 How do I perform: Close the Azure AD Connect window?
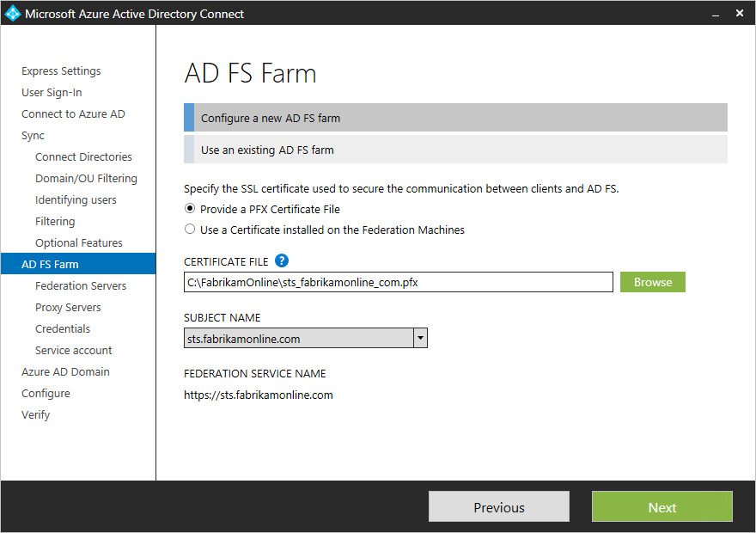740,14
